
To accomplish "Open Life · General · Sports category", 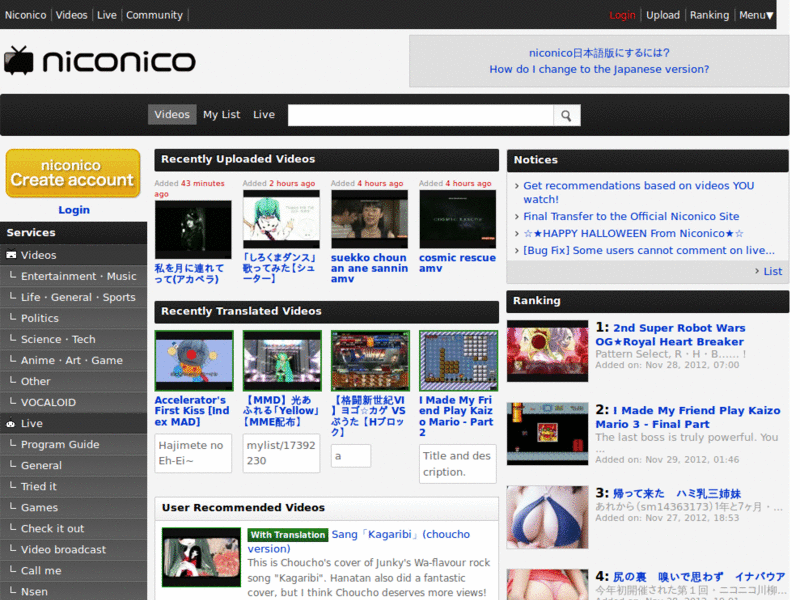I will [x=73, y=297].
